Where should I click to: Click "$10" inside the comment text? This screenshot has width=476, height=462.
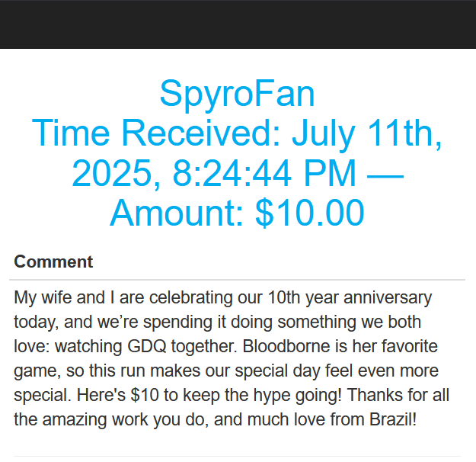tap(145, 395)
